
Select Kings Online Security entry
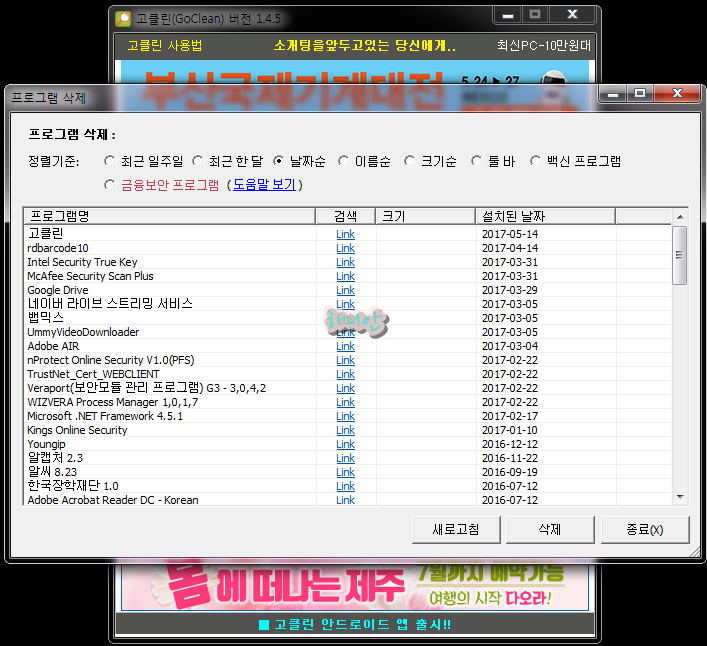coord(77,430)
